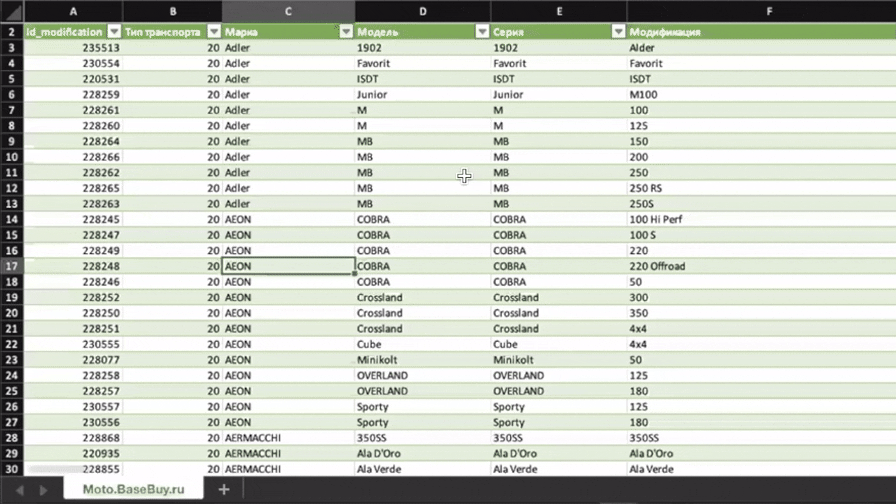Click the 'Ala D'Oro' cell in Серия column
Viewport: 896px width, 504px height.
tap(559, 454)
